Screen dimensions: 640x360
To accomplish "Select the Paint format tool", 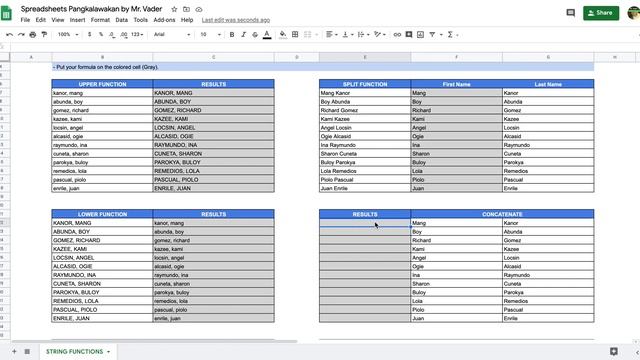I will coord(44,35).
